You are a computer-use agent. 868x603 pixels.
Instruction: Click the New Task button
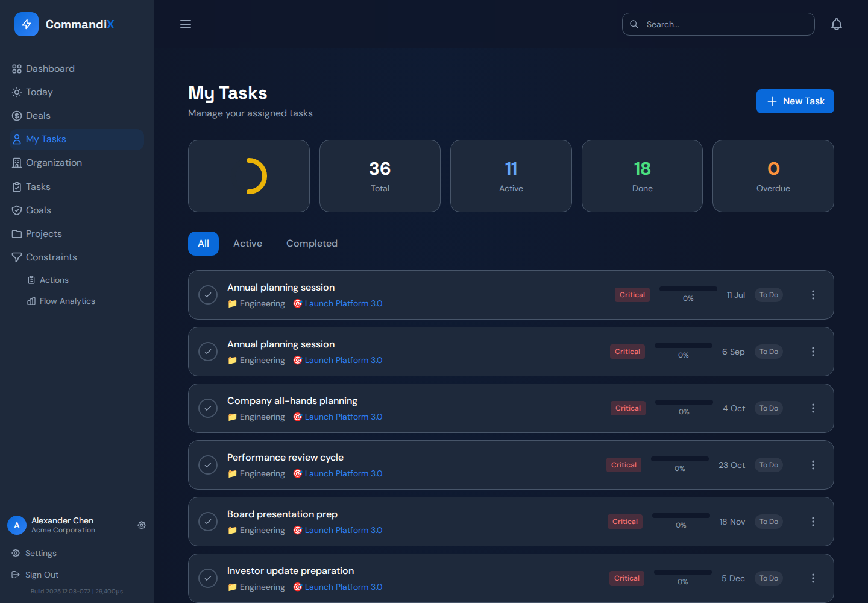point(795,101)
